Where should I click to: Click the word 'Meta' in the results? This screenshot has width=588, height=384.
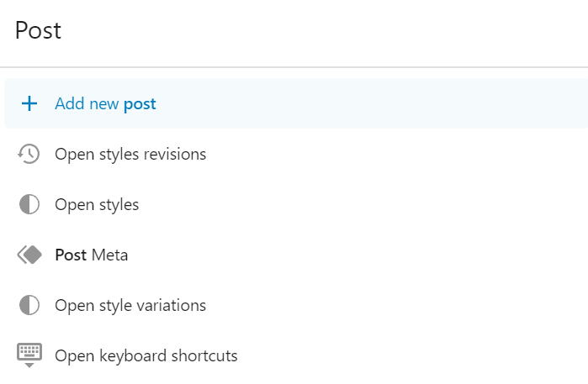[110, 255]
